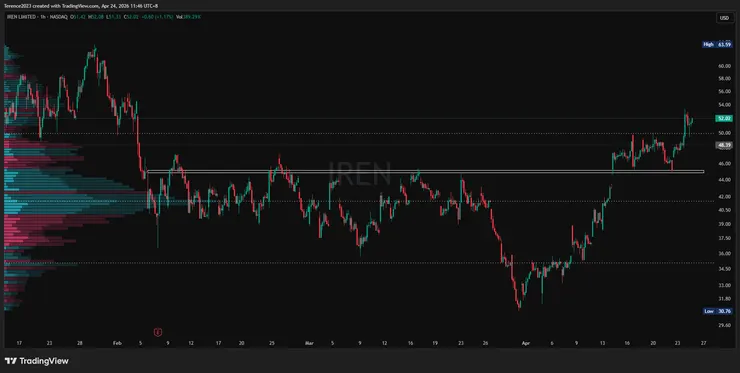Click the TradingView logo
This screenshot has width=740, height=373.
(36, 361)
